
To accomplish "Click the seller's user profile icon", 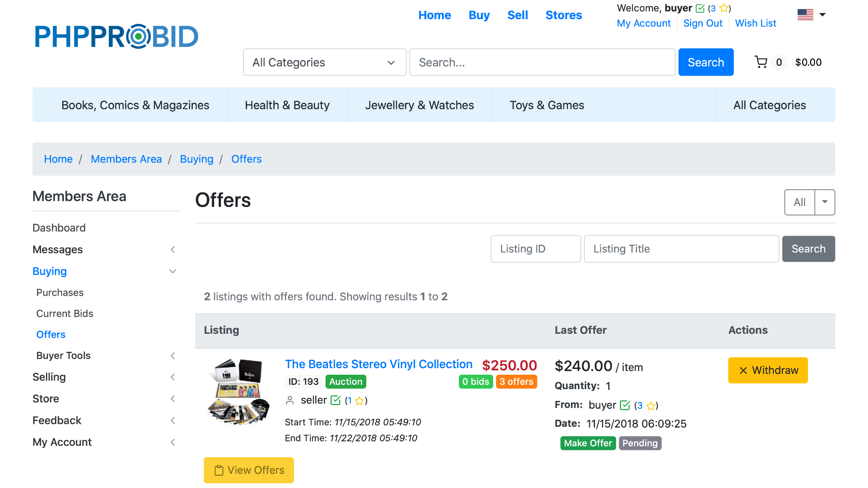I will [290, 400].
